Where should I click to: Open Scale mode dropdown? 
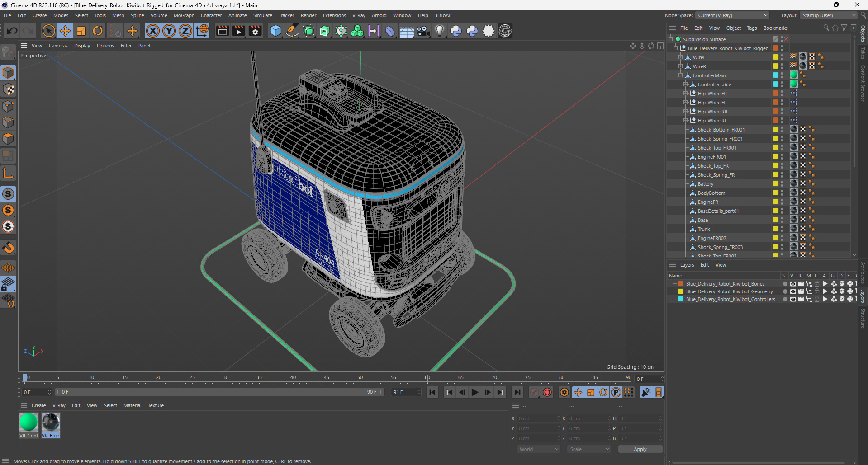tap(589, 449)
